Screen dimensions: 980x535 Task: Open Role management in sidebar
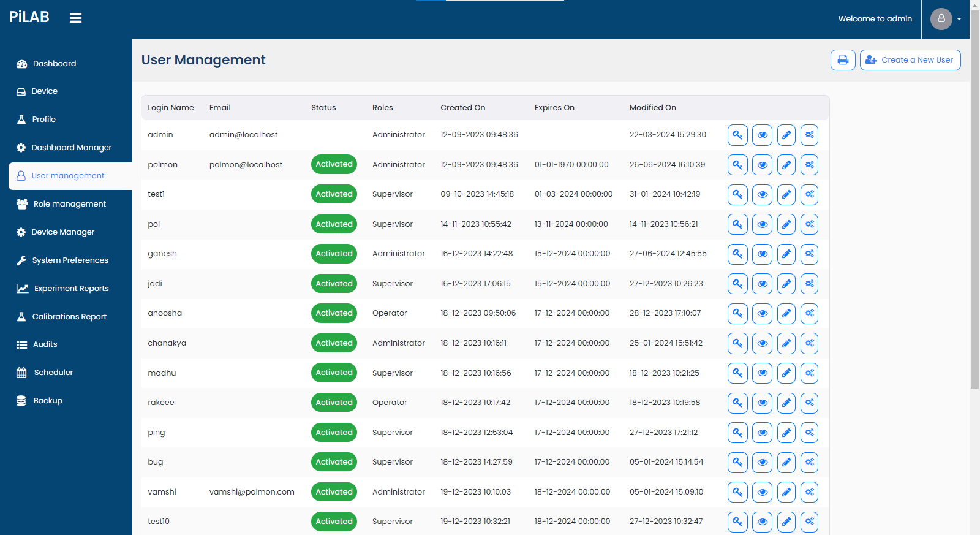pos(69,204)
